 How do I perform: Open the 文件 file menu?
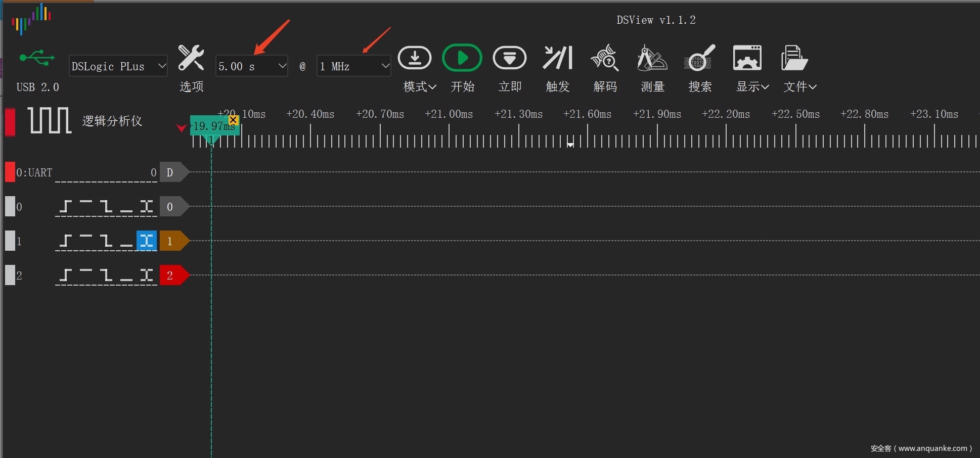[x=799, y=86]
